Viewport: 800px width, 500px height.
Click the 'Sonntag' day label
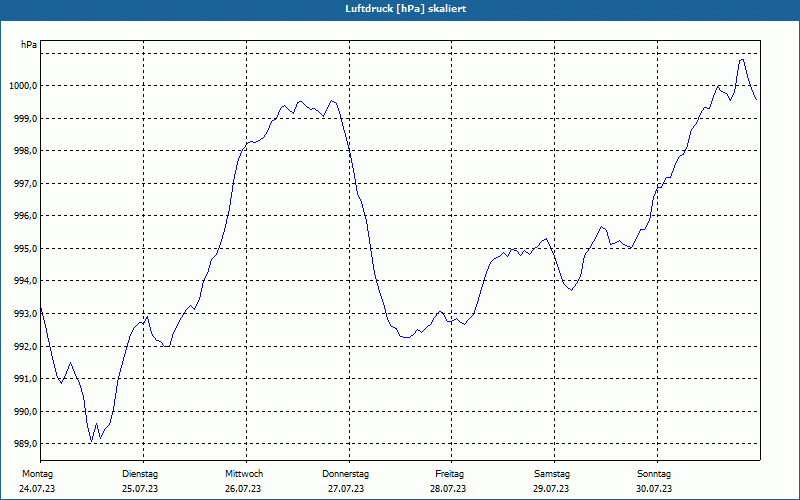click(654, 474)
